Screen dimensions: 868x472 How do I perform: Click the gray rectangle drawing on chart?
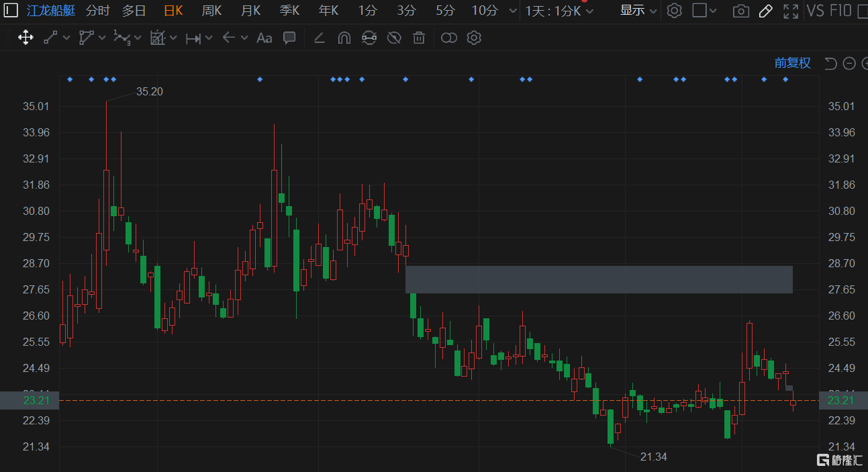click(x=599, y=279)
